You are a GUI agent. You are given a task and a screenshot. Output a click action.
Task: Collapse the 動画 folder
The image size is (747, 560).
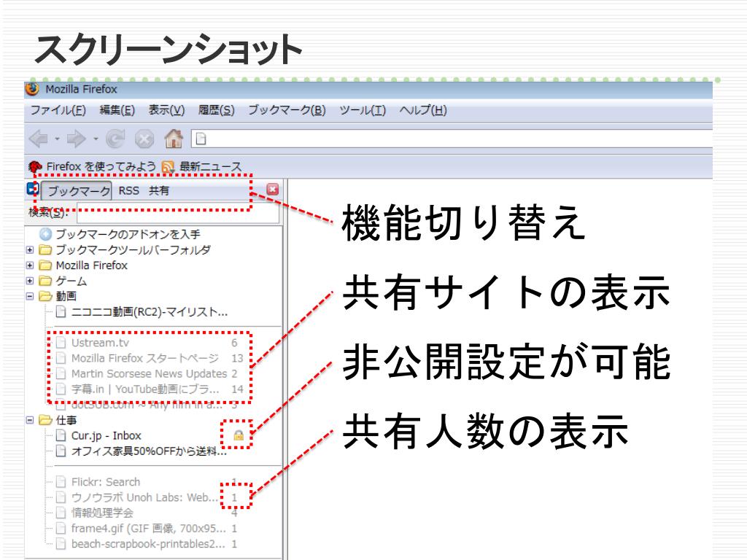[29, 296]
